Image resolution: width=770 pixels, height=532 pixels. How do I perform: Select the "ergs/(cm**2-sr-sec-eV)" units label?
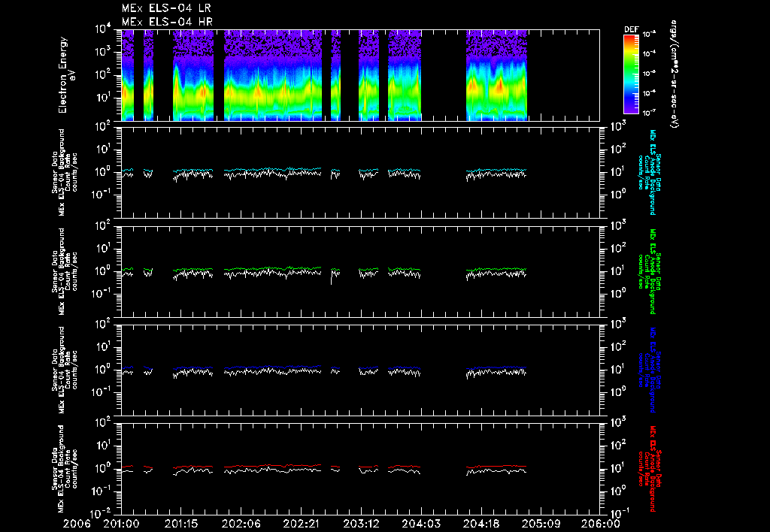pos(674,74)
